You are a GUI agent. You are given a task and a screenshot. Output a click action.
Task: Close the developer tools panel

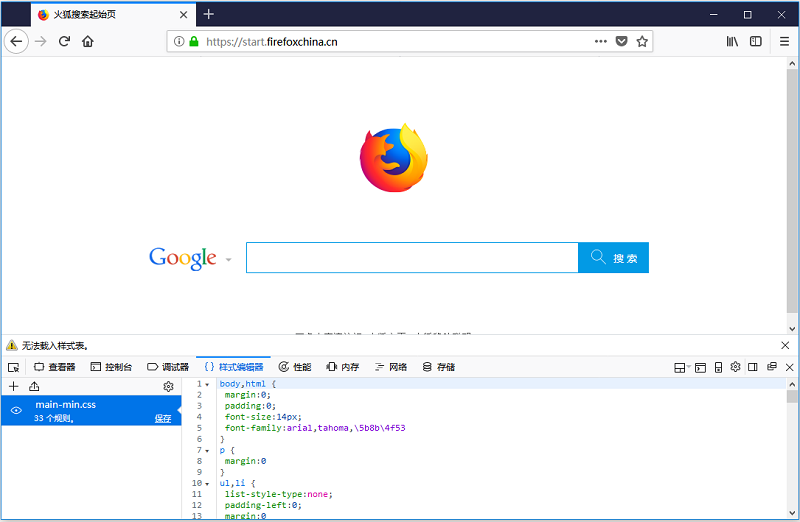pyautogui.click(x=789, y=367)
